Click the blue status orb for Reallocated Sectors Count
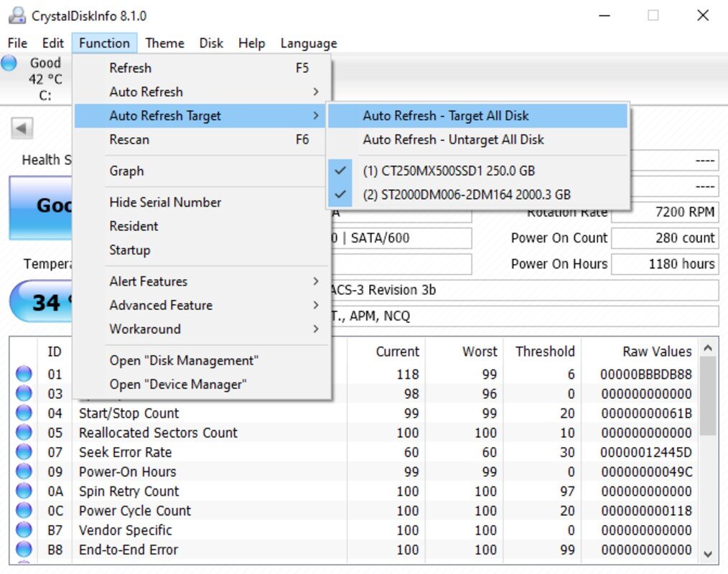This screenshot has height=574, width=728. coord(24,433)
